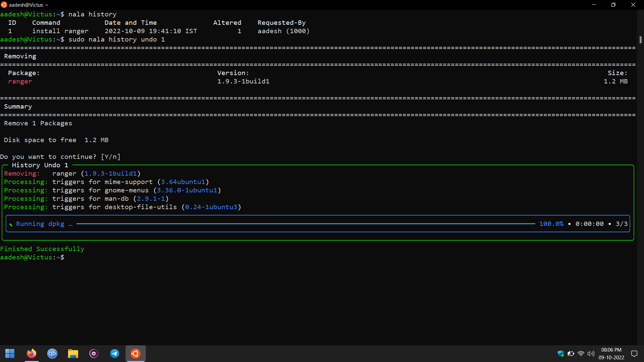
Task: Select the active Ubuntu terminal taskbar icon
Action: (x=135, y=354)
